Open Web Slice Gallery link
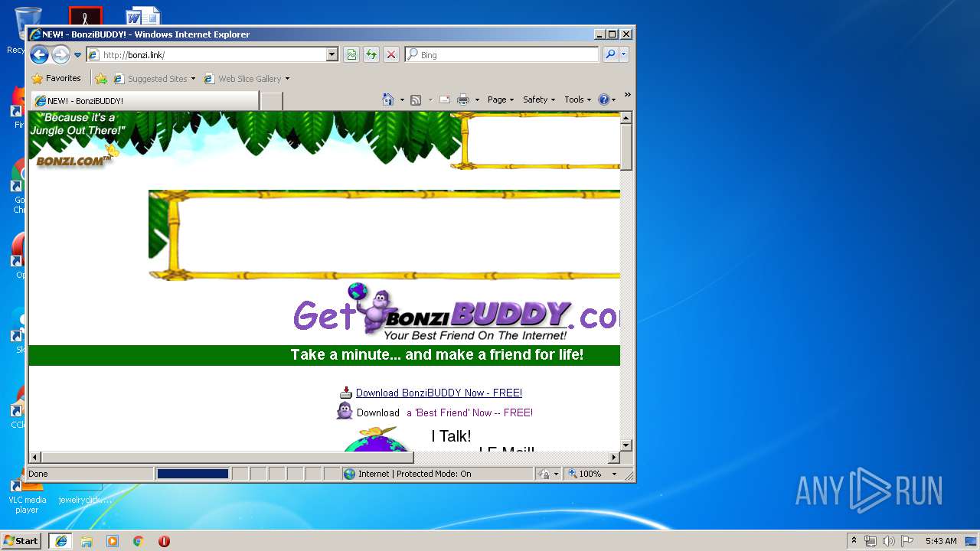 click(247, 78)
